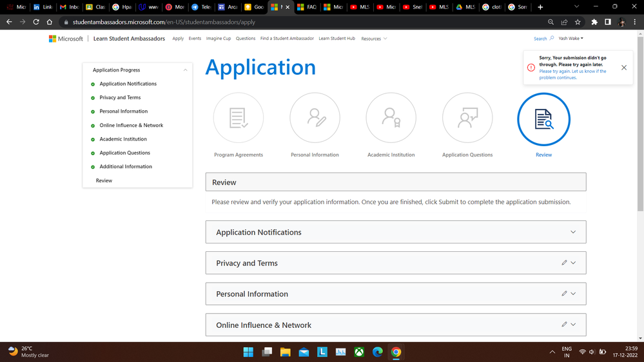Click the browser address bar URL
The image size is (644, 362).
click(x=164, y=22)
